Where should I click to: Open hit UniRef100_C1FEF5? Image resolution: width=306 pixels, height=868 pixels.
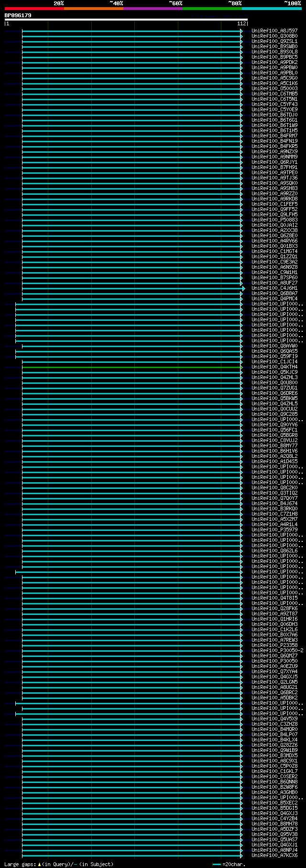274,204
